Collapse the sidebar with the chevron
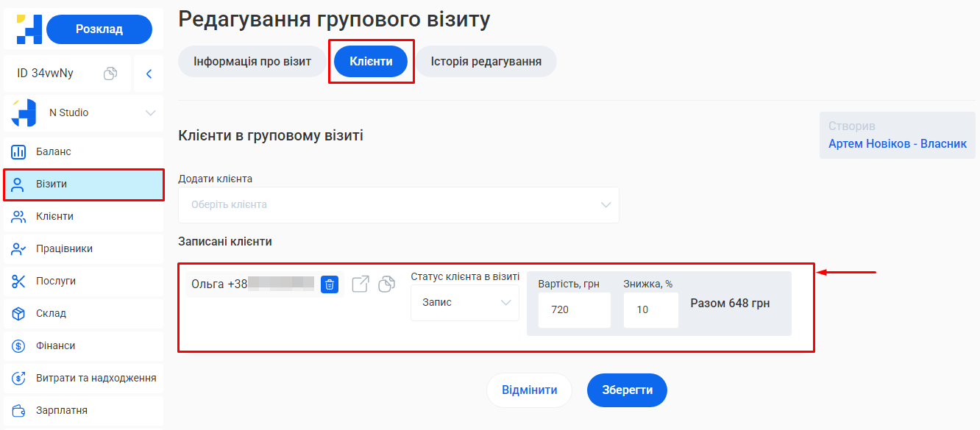This screenshot has width=980, height=430. (x=148, y=74)
